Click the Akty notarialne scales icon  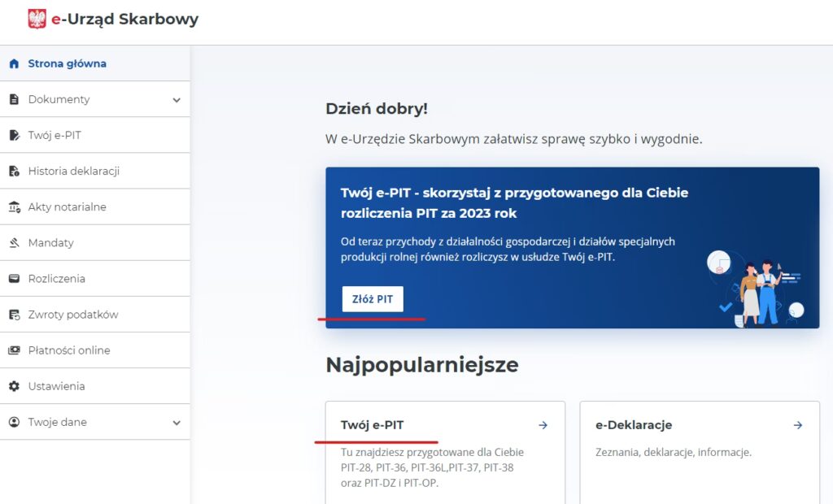(14, 207)
